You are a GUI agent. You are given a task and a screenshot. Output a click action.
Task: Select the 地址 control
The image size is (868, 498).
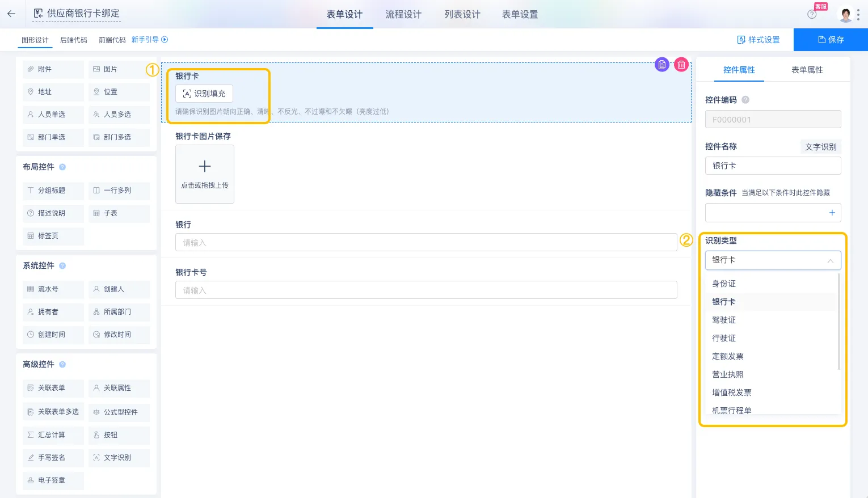click(53, 92)
